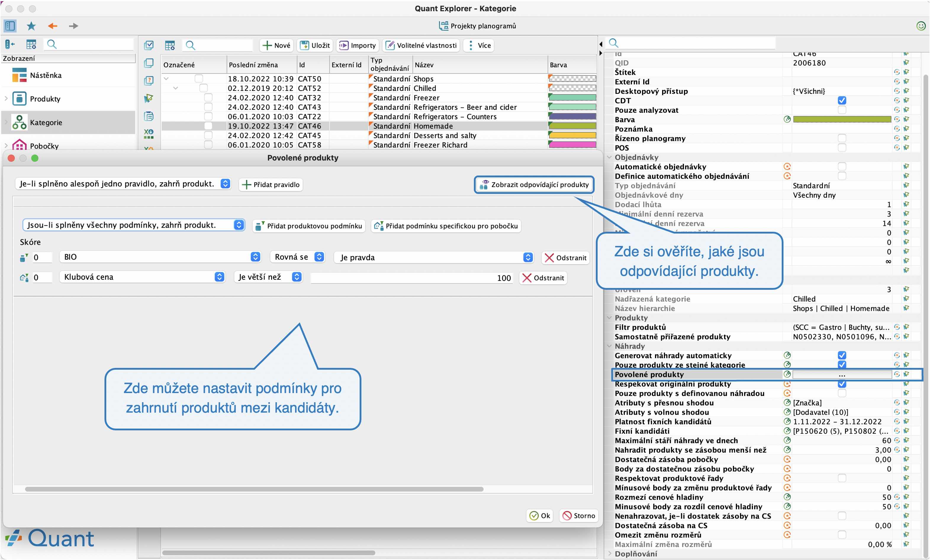Image resolution: width=930 pixels, height=560 pixels.
Task: Open the BIO attribute dropdown
Action: [x=160, y=257]
